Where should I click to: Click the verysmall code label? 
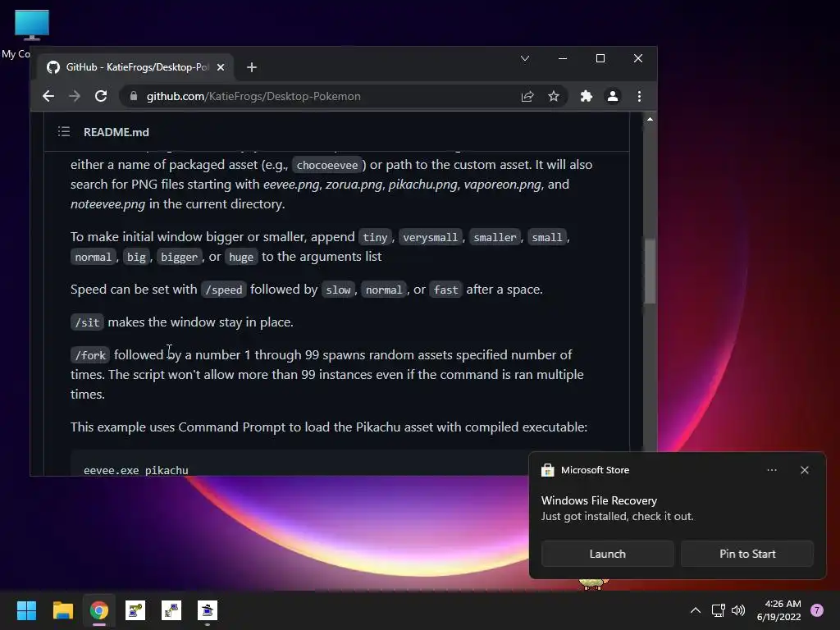[x=431, y=237]
